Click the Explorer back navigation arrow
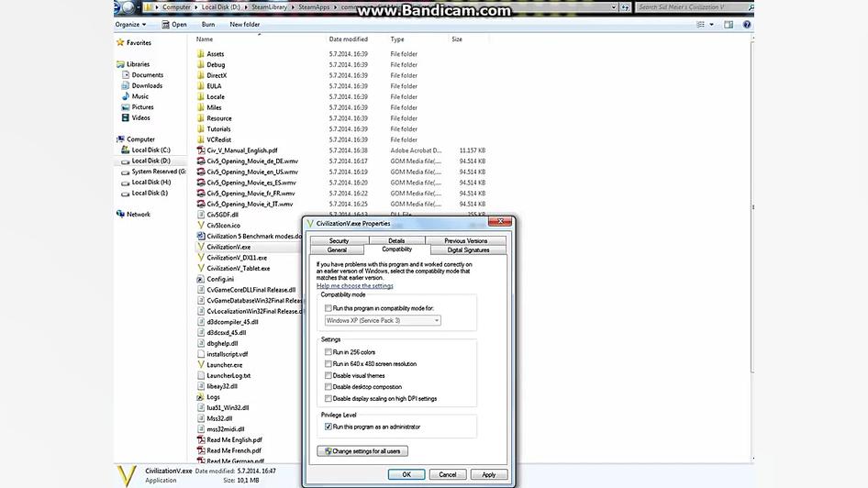Viewport: 868px width, 488px height. tap(118, 7)
